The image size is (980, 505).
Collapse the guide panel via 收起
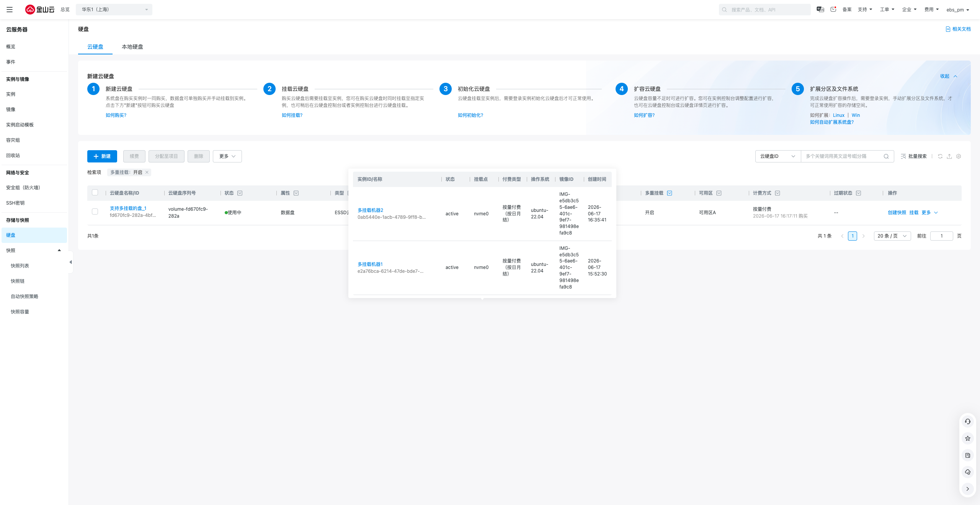[x=948, y=76]
